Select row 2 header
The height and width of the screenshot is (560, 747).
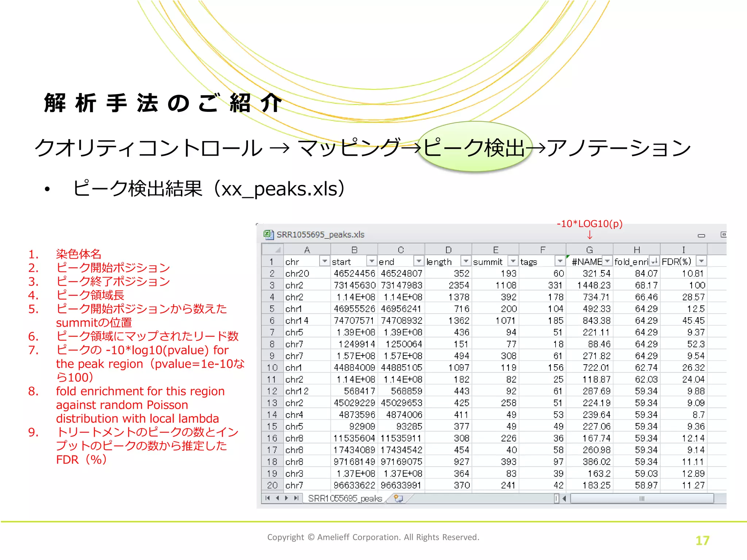click(x=272, y=273)
